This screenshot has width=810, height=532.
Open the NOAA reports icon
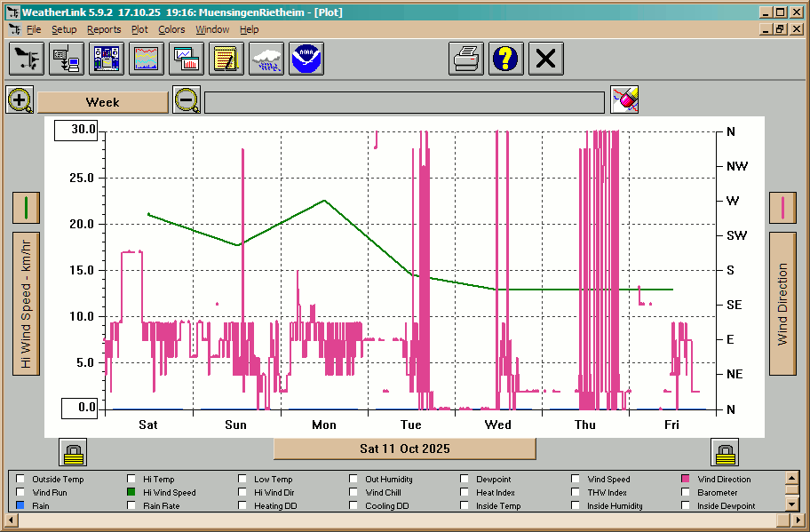(306, 60)
